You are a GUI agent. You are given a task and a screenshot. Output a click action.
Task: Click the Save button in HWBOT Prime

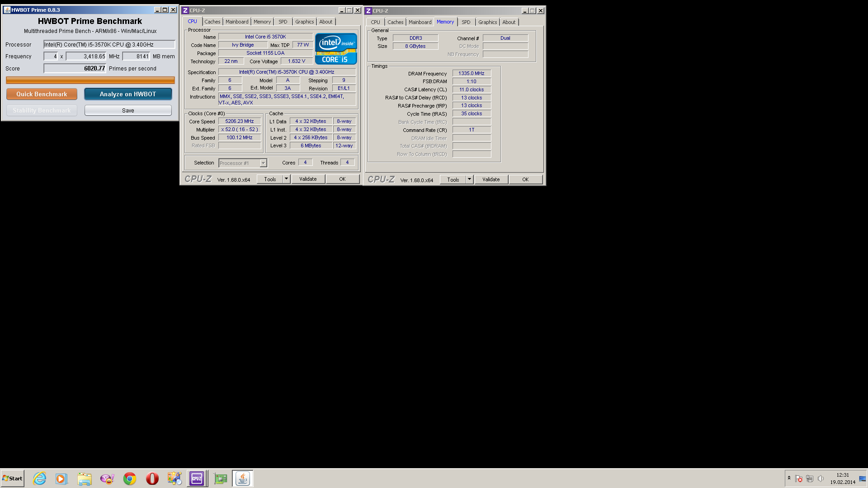[128, 110]
